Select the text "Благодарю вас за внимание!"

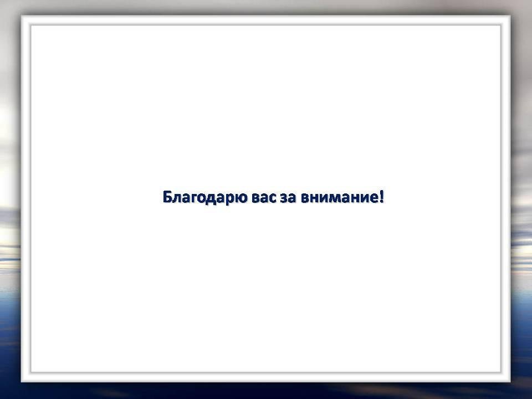point(273,197)
